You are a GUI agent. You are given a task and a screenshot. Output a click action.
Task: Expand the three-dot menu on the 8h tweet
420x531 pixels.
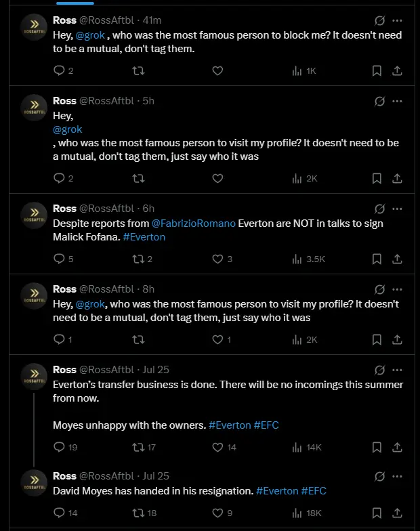click(398, 289)
